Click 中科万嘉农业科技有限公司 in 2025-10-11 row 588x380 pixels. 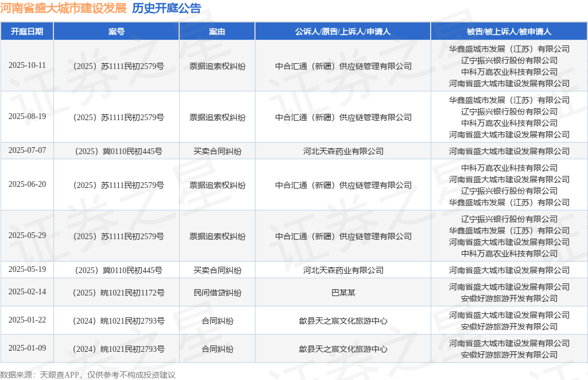coord(509,72)
